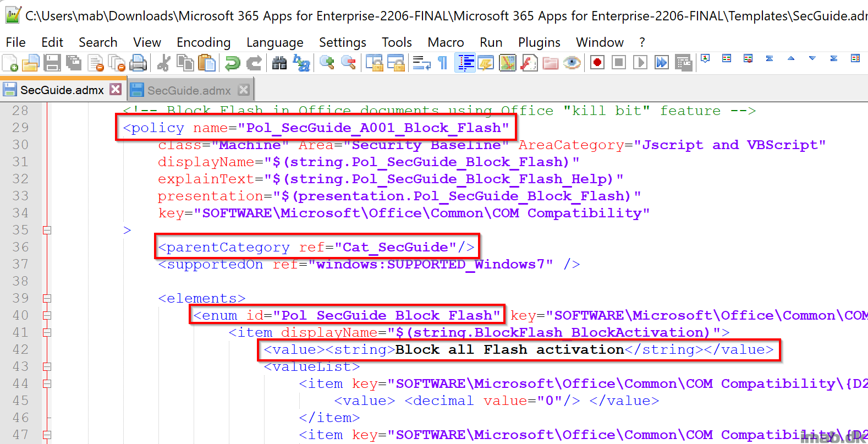The image size is (868, 444).
Task: Collapse the valueList fold at line 43
Action: (47, 366)
